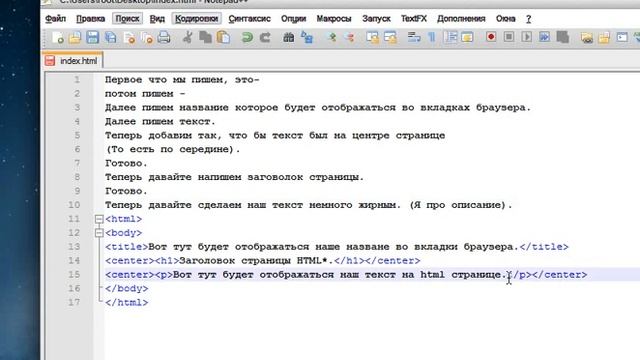Select the index.html document tab
Screen dimensions: 640x360
[73, 61]
